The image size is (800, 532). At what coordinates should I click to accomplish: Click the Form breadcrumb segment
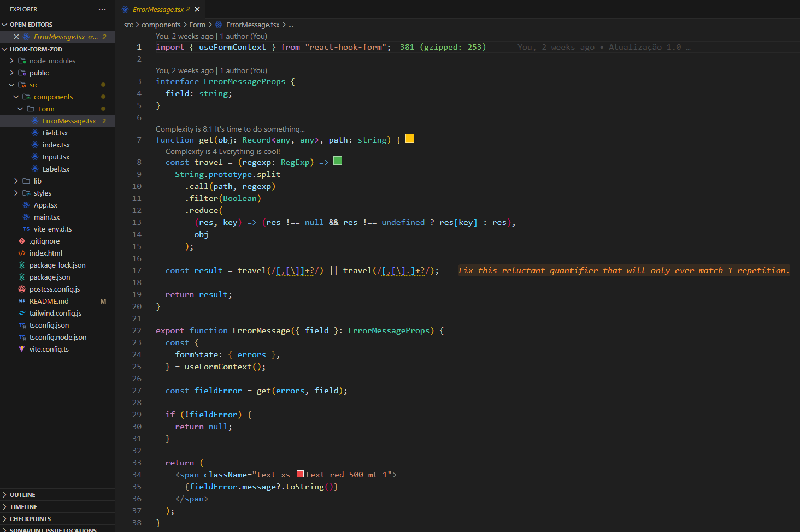tap(197, 25)
